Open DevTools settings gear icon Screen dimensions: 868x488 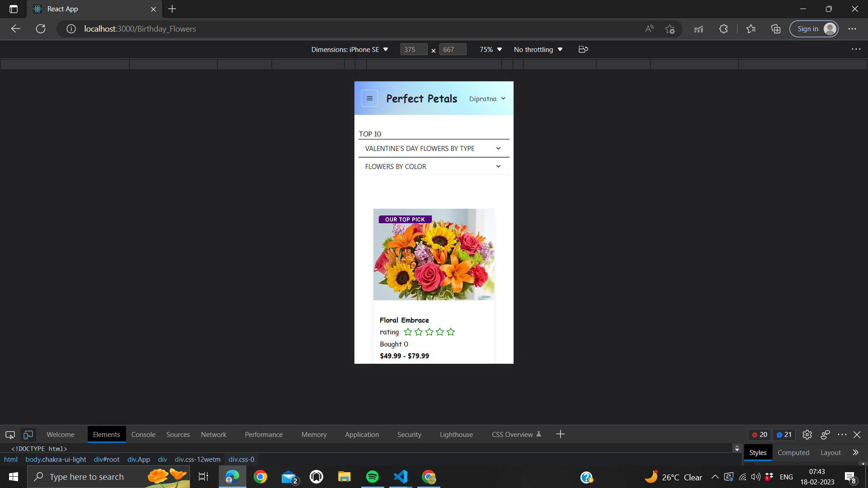807,435
